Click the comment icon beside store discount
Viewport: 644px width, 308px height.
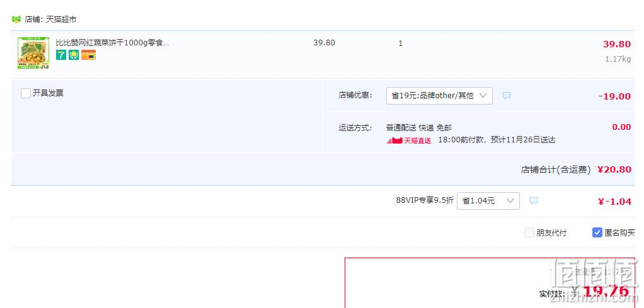tap(507, 96)
